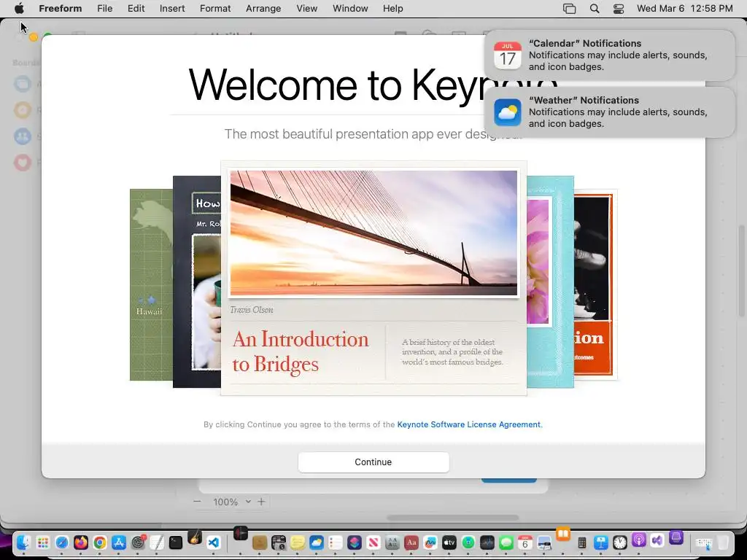Open the Arrange menu

(x=263, y=9)
